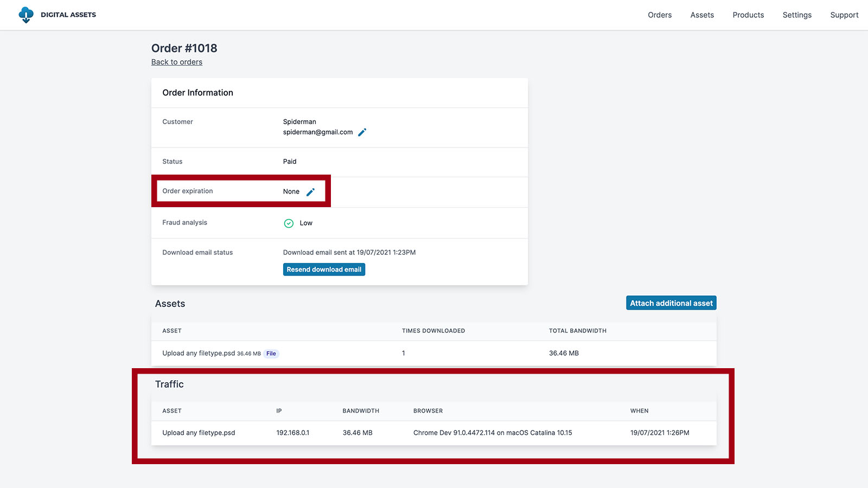
Task: Click the Times Downloaded column header
Action: point(433,331)
